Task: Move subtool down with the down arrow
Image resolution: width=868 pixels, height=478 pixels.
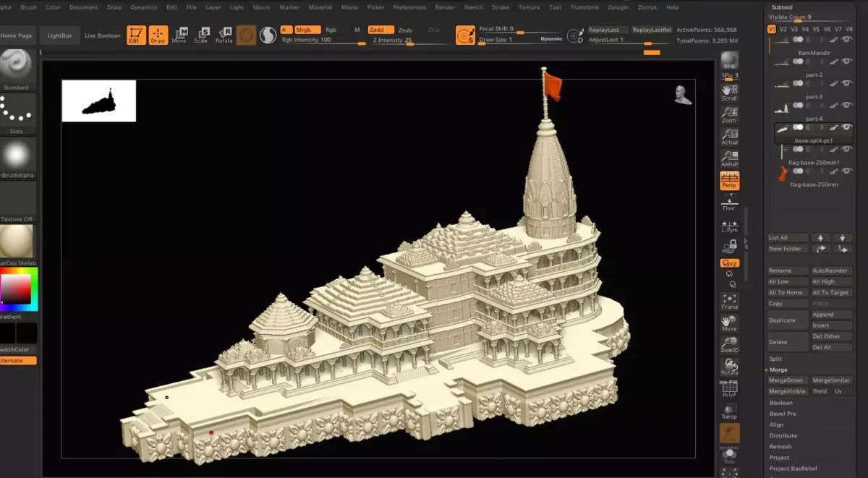Action: pos(842,237)
